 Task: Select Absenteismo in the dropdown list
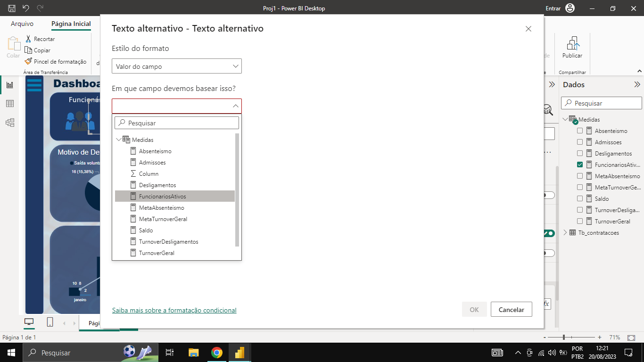click(x=175, y=151)
